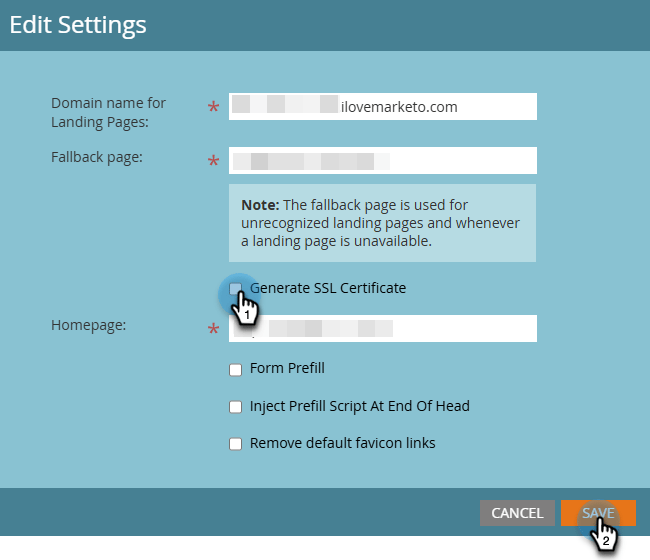Save the settings with the Save button
Viewport: 650px width, 560px height.
598,513
